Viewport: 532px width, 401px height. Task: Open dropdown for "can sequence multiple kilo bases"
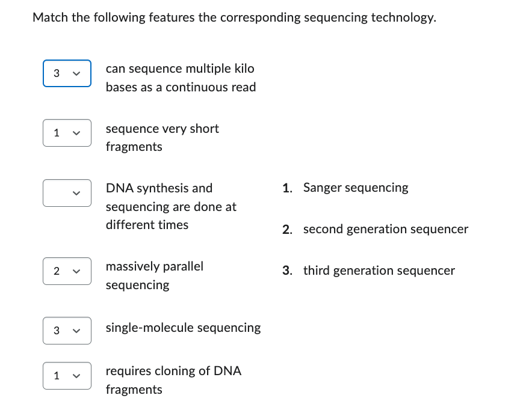tap(67, 73)
